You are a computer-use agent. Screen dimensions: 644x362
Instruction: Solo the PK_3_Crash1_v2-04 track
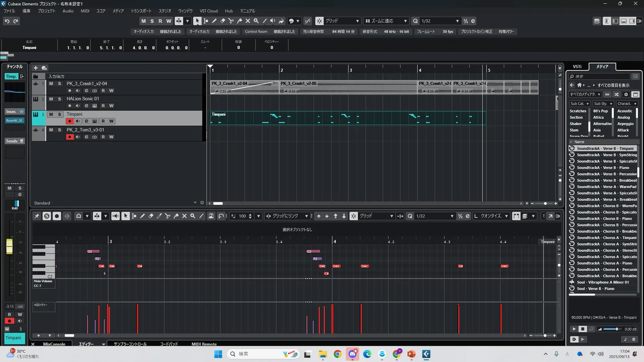point(59,83)
